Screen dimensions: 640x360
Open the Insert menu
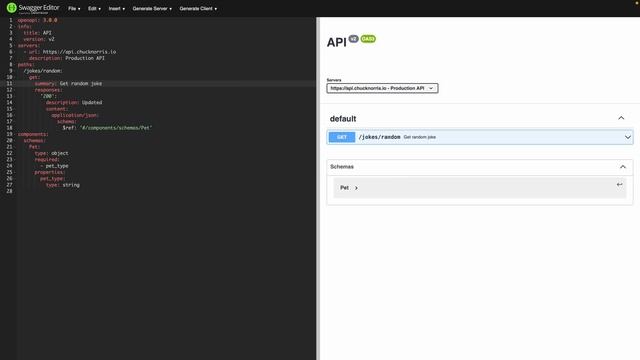tap(116, 9)
